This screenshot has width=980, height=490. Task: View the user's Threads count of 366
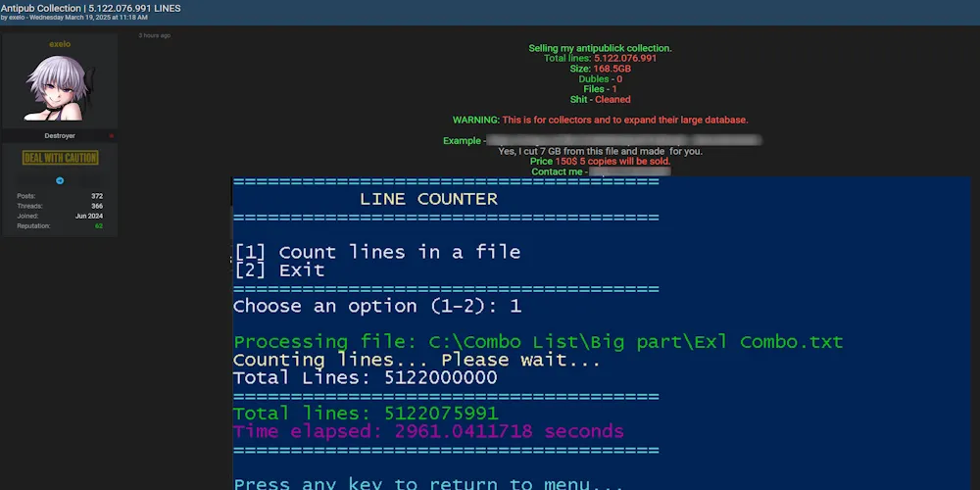(96, 206)
